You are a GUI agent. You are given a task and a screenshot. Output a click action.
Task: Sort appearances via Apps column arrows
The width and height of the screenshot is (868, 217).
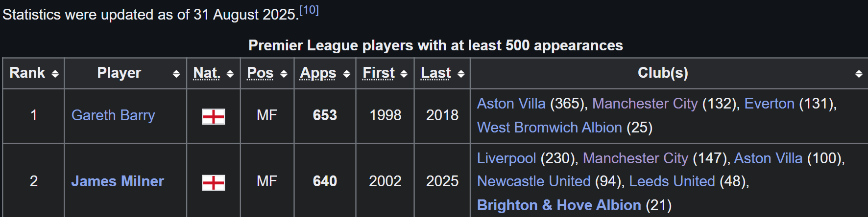tap(347, 74)
